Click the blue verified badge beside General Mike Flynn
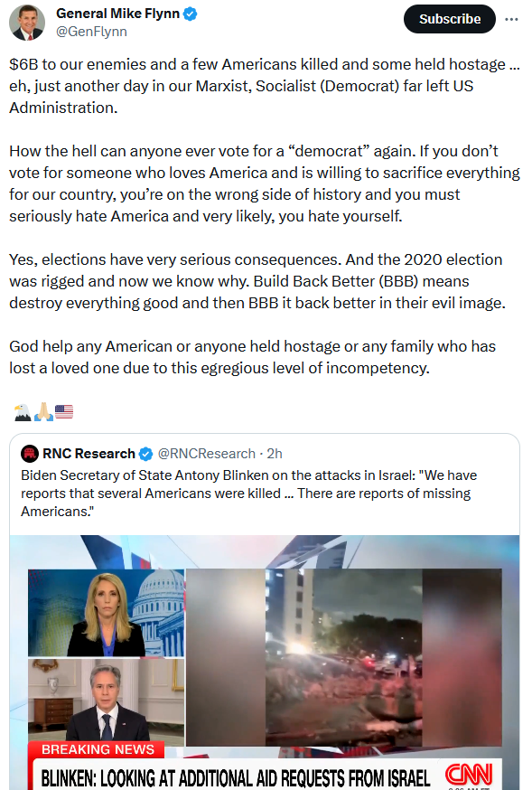Image resolution: width=532 pixels, height=790 pixels. coord(191,14)
